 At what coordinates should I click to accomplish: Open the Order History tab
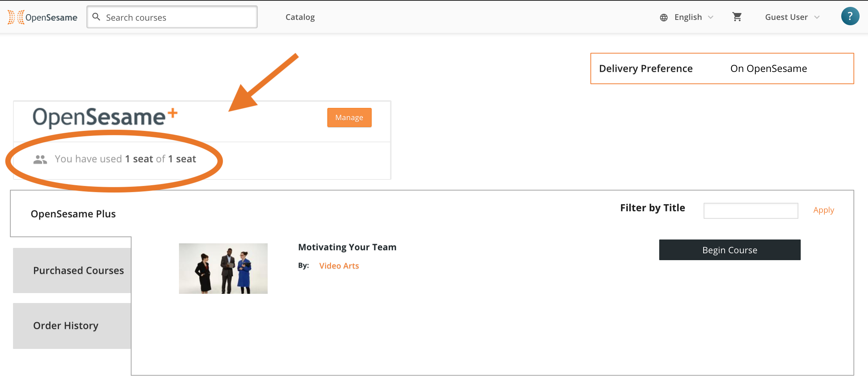point(72,326)
